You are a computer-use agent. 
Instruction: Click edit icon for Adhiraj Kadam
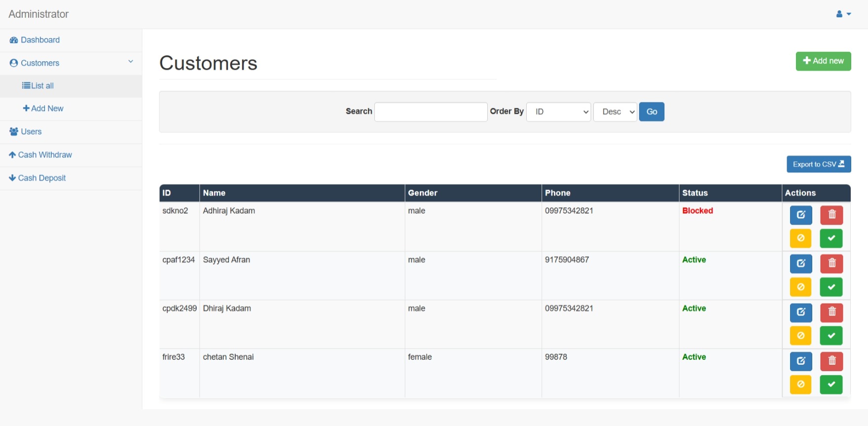[x=801, y=215]
